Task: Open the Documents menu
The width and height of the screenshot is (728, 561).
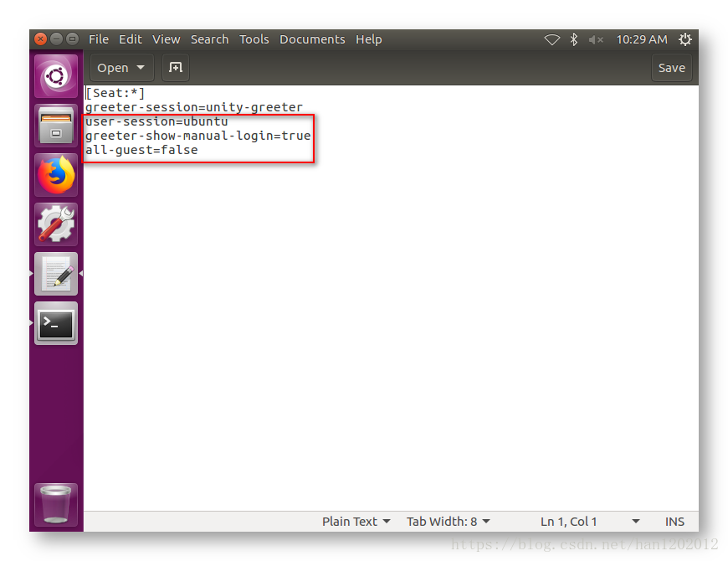Action: (312, 39)
